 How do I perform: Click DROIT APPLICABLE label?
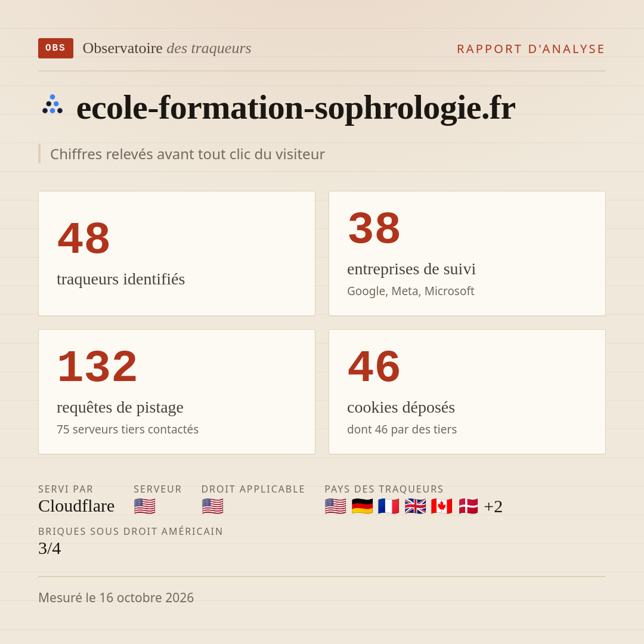tap(253, 489)
